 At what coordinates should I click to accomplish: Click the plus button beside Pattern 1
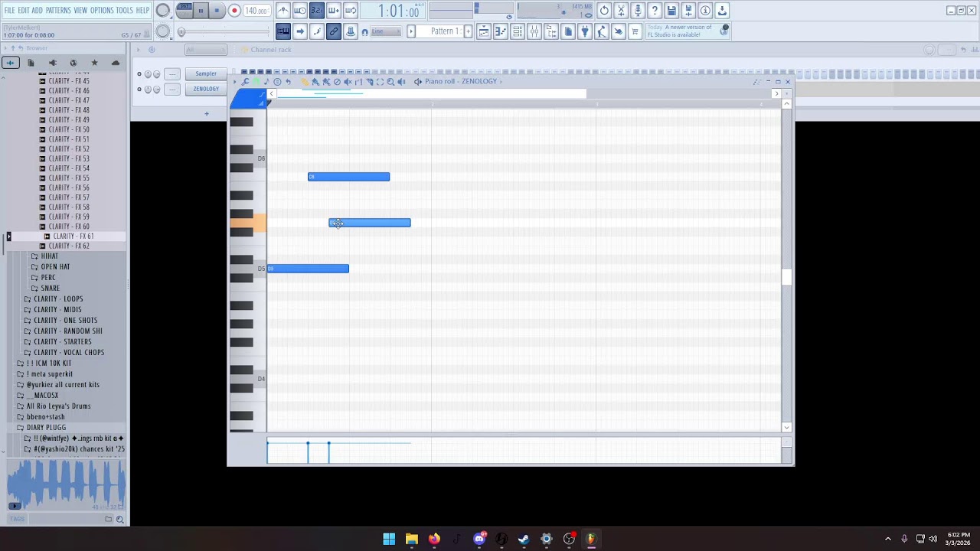coord(468,31)
